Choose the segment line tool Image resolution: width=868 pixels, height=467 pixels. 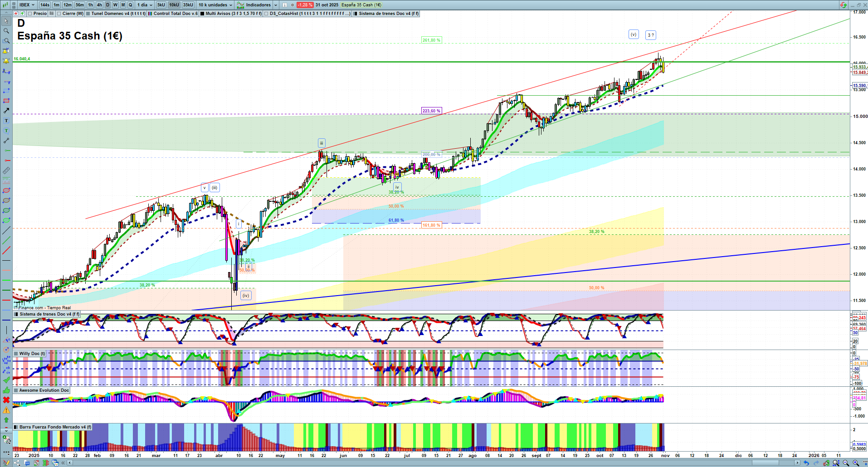coord(6,141)
